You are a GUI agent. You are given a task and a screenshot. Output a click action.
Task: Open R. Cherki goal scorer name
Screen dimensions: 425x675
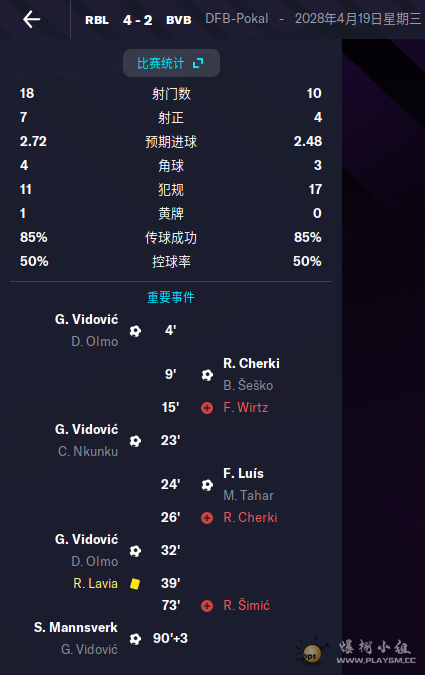[x=251, y=363]
